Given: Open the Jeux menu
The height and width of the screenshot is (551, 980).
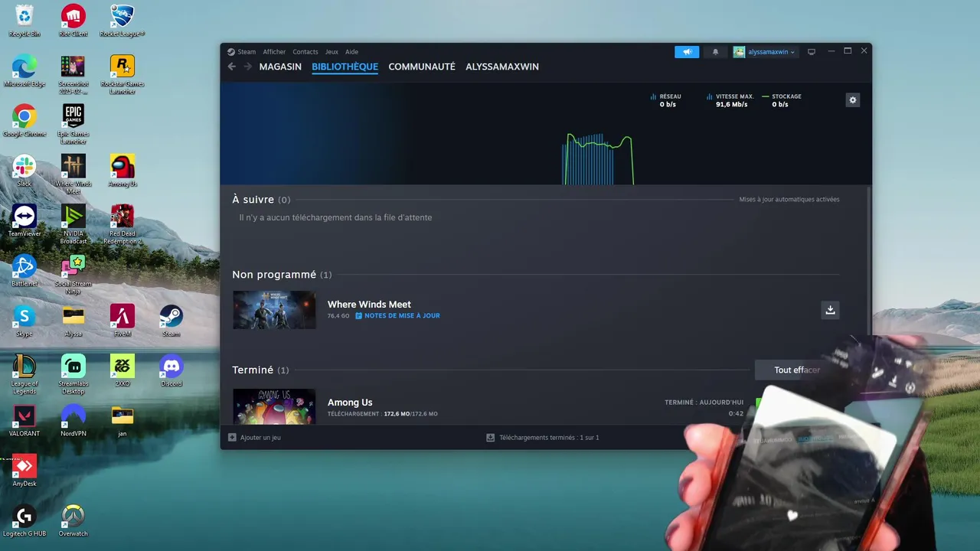Looking at the screenshot, I should click(332, 52).
